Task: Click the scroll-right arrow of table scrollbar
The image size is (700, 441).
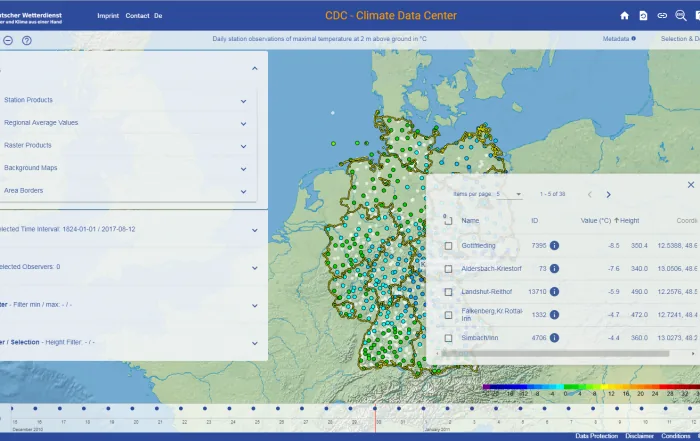Action: (x=693, y=354)
